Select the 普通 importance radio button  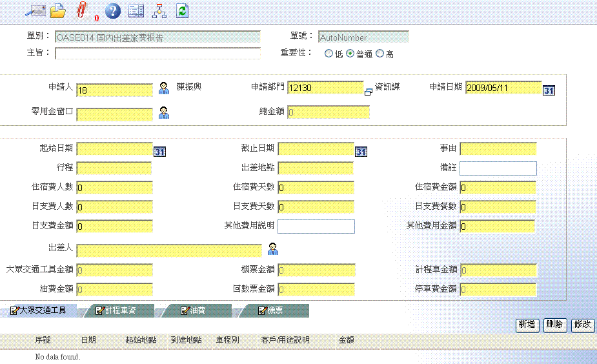pos(350,54)
